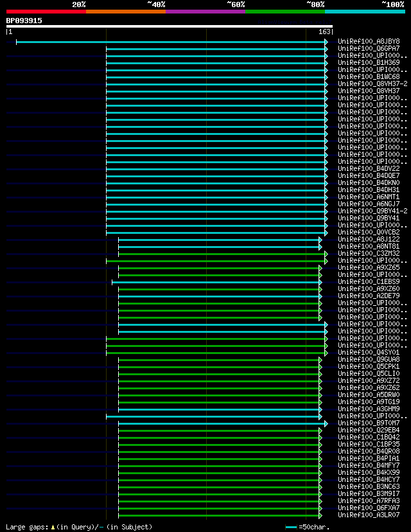
Task: Open hit UniRef100_A5DRW0
Action: point(369,395)
